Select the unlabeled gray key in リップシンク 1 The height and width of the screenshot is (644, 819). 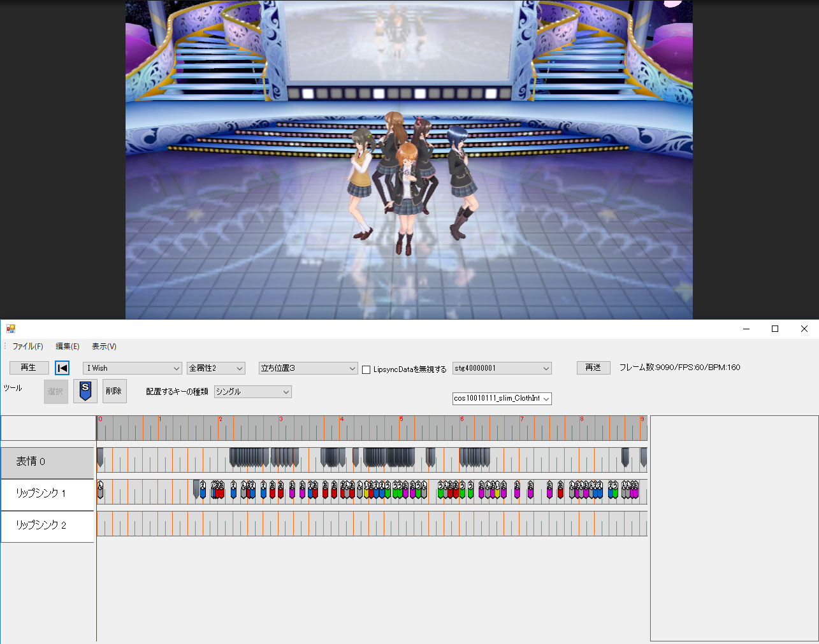(x=196, y=489)
